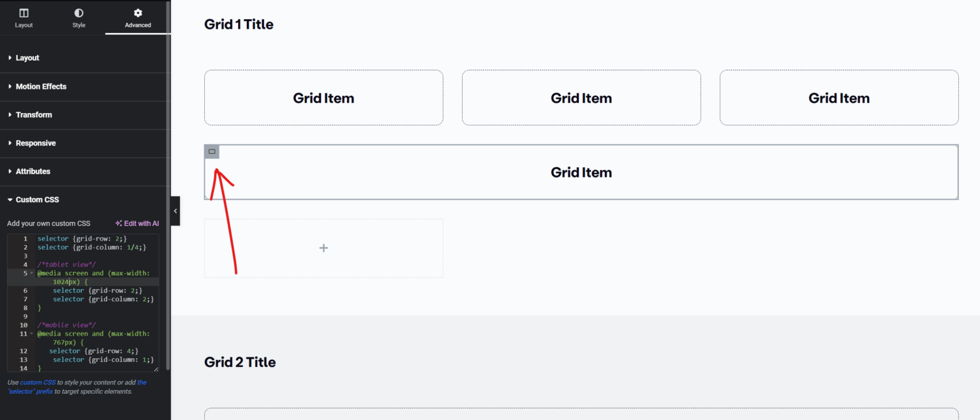Viewport: 980px width, 420px height.
Task: Click the panel collapse arrow icon
Action: pyautogui.click(x=175, y=211)
